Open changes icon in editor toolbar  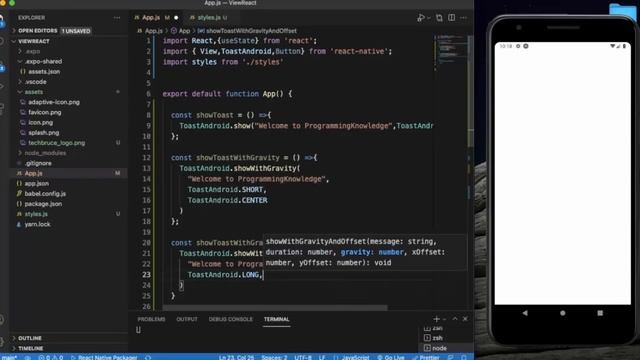coord(439,18)
